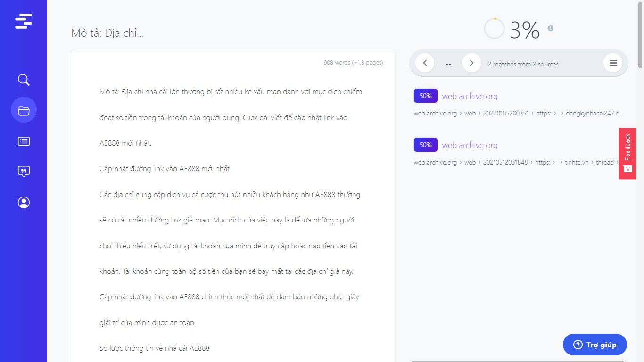This screenshot has width=644, height=362.
Task: Go to next match arrow
Action: click(x=471, y=63)
